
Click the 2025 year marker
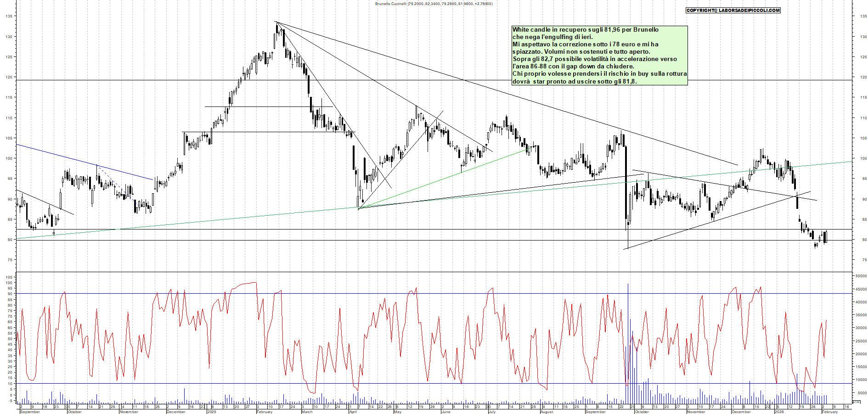pos(211,412)
